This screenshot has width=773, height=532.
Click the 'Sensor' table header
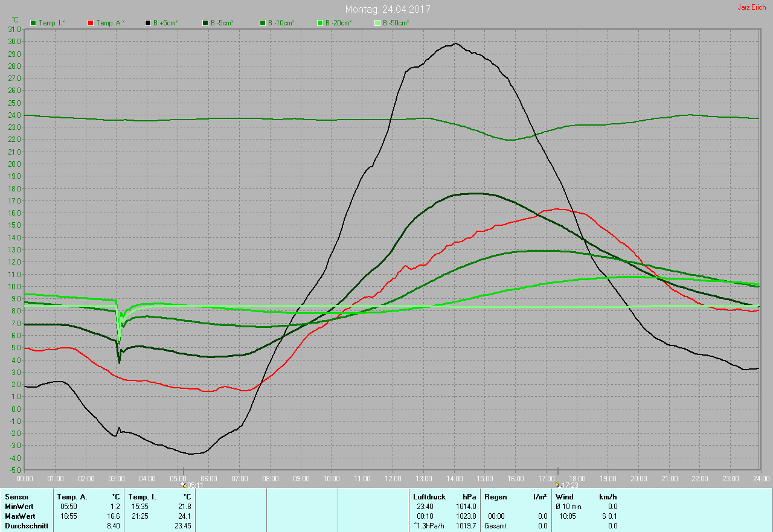[16, 497]
